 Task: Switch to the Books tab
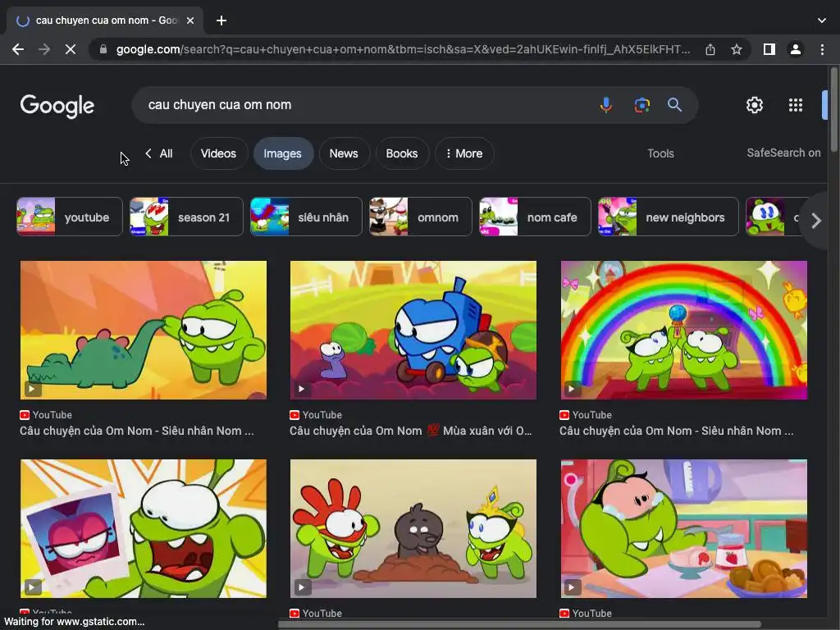pos(402,153)
